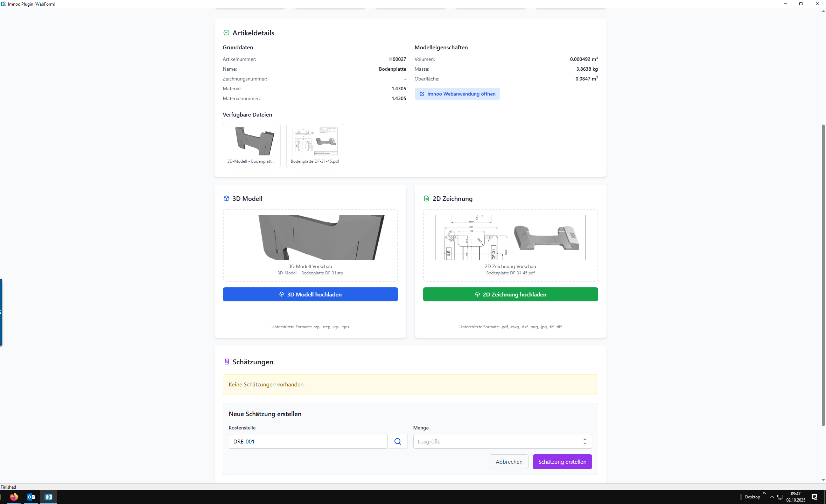
Task: Click the 3D Modell cube icon
Action: coord(226,198)
